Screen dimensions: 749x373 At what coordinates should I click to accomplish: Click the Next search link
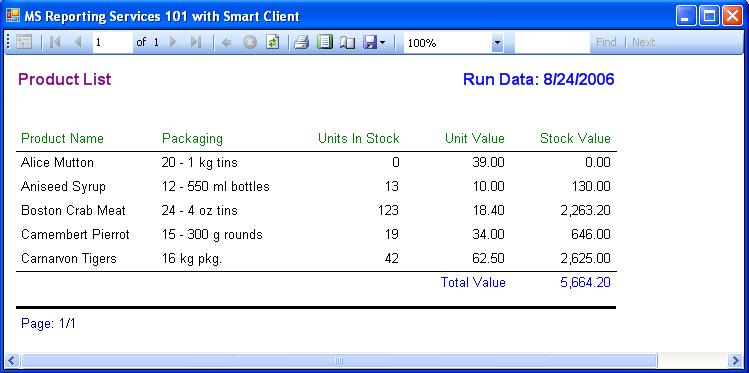[643, 43]
